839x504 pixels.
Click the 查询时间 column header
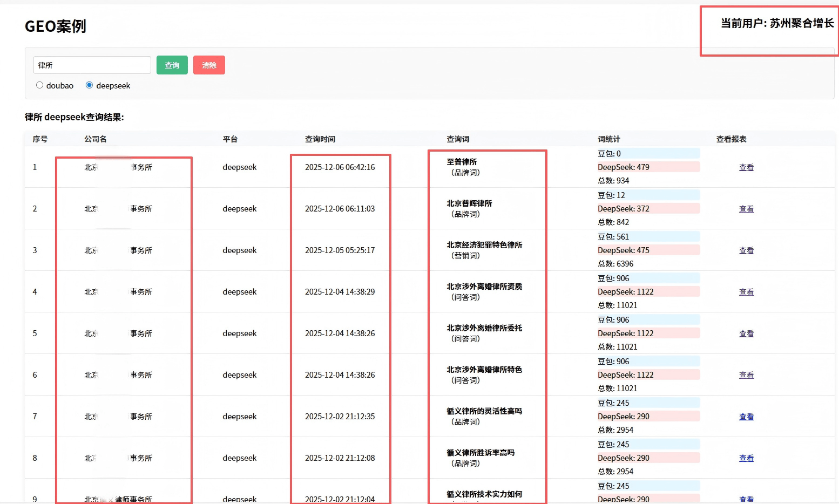320,139
